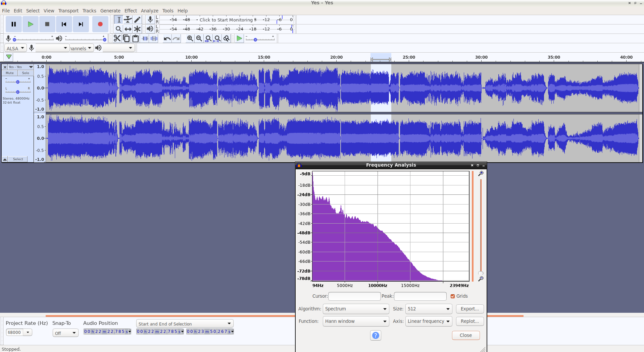Click the track gain slider
Viewport: 644px width, 352px height.
click(x=18, y=82)
